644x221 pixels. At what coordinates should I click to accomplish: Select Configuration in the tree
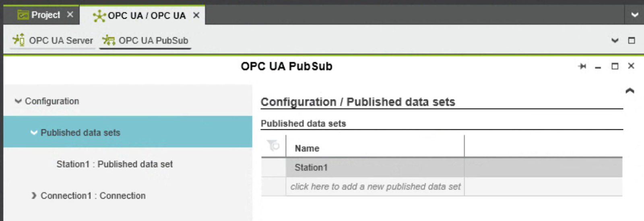pos(52,101)
